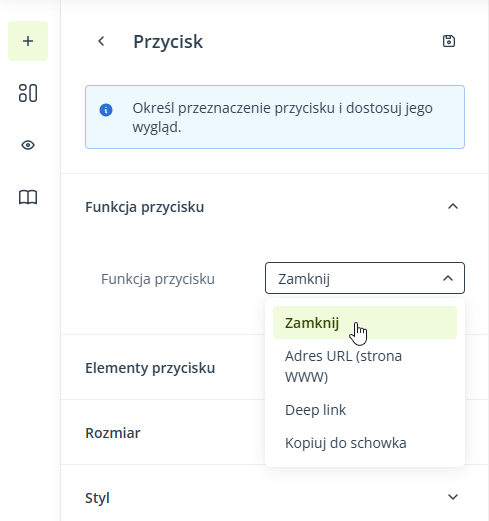Click the blue info icon

(x=106, y=110)
